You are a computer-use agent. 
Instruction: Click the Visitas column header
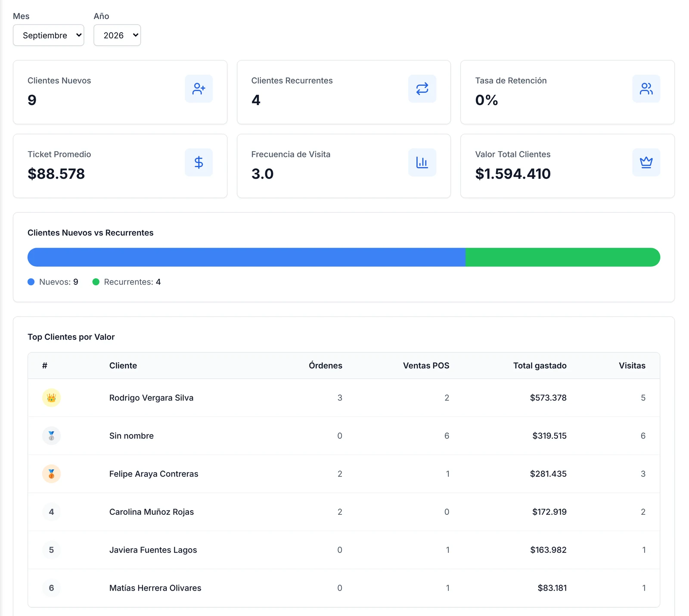(x=632, y=366)
